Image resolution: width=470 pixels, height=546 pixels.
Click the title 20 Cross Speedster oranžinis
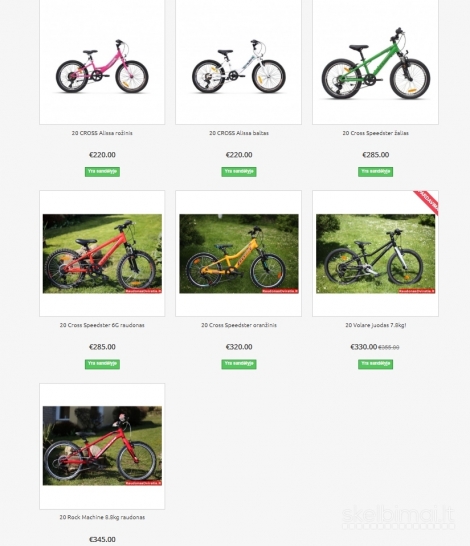(239, 325)
